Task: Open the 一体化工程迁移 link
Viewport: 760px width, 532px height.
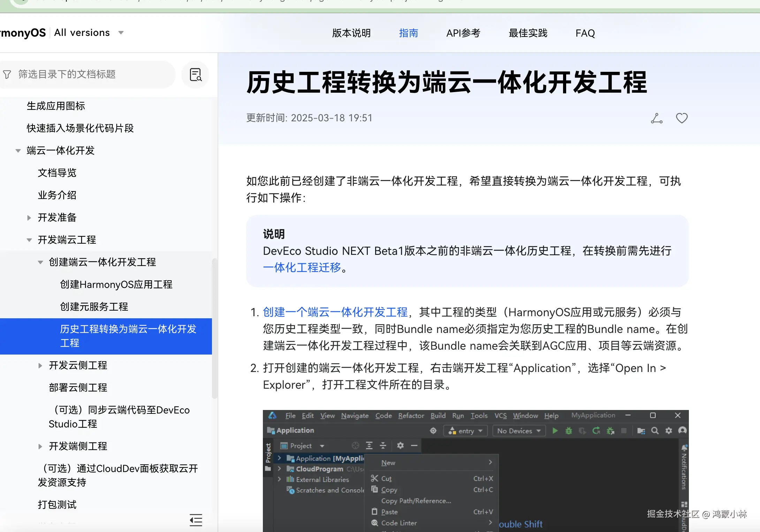Action: (x=302, y=267)
